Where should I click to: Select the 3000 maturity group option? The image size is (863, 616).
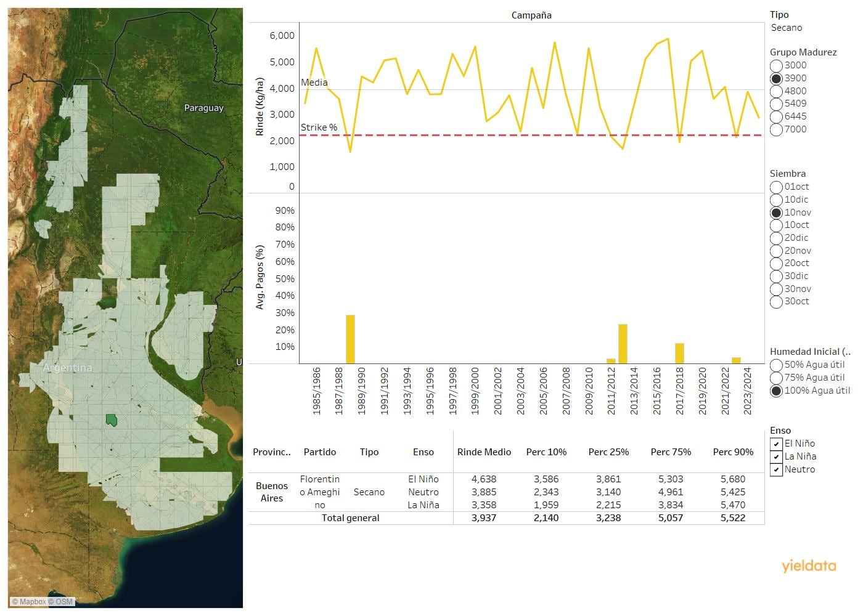(x=777, y=65)
